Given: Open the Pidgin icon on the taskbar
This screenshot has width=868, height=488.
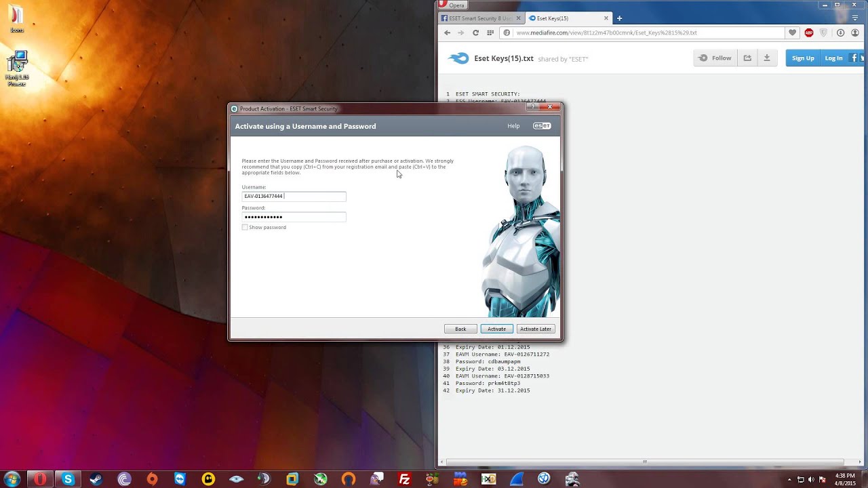Looking at the screenshot, I should point(376,479).
